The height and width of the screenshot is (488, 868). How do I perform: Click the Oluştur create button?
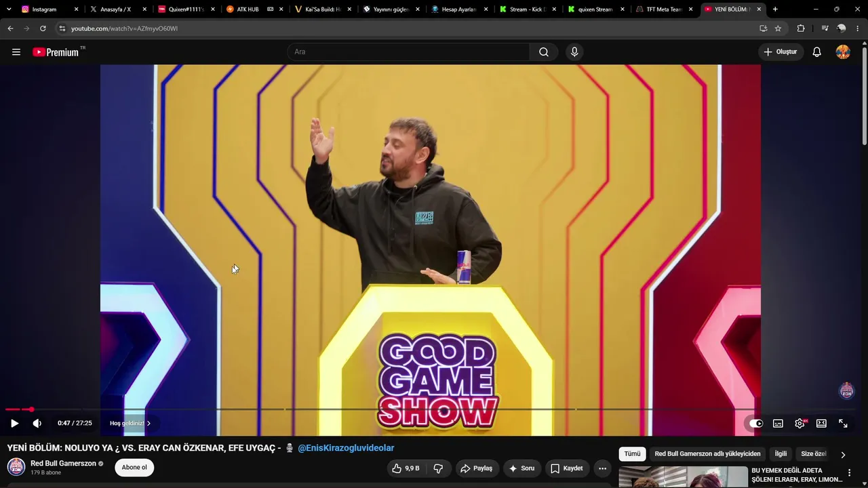781,52
